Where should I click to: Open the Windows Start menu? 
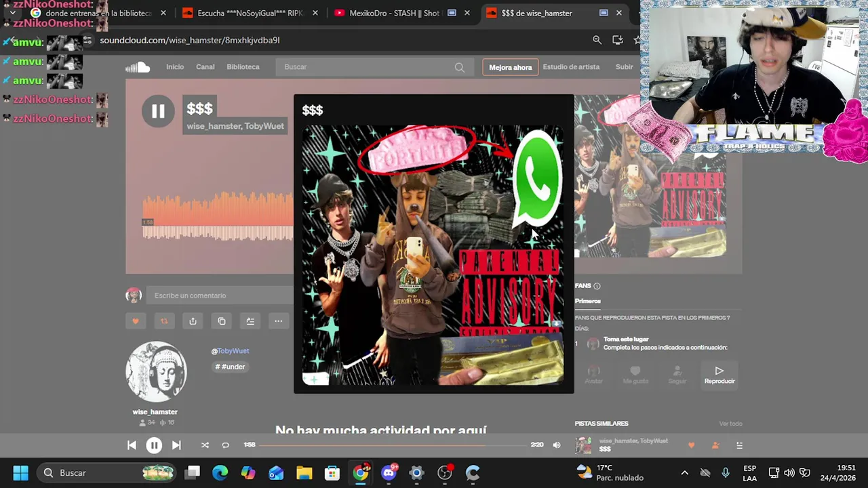pyautogui.click(x=20, y=472)
